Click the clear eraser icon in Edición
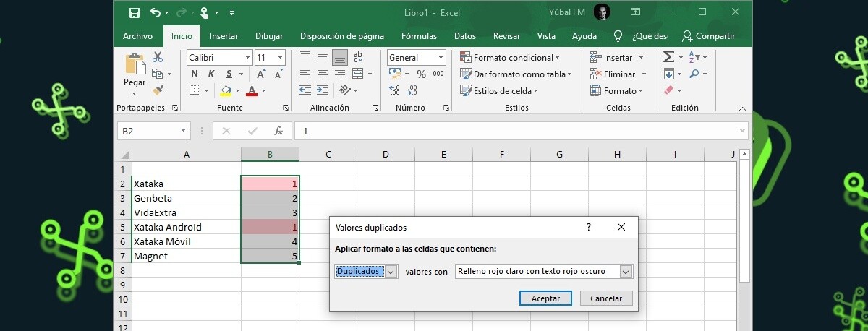Image resolution: width=868 pixels, height=331 pixels. coord(668,90)
